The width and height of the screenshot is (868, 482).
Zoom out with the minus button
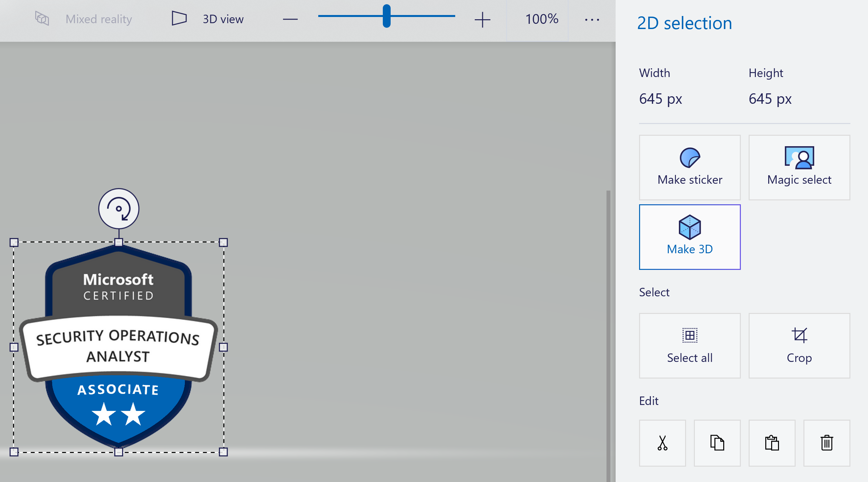[290, 20]
